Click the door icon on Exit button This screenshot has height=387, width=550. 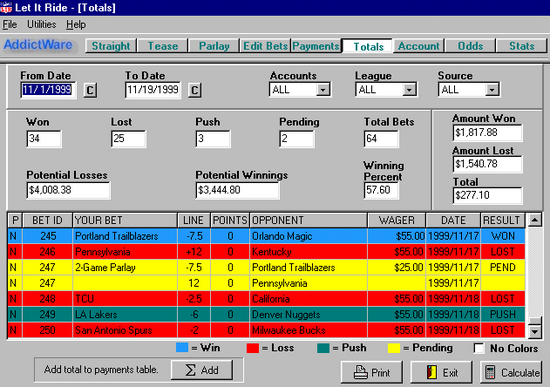tap(431, 372)
